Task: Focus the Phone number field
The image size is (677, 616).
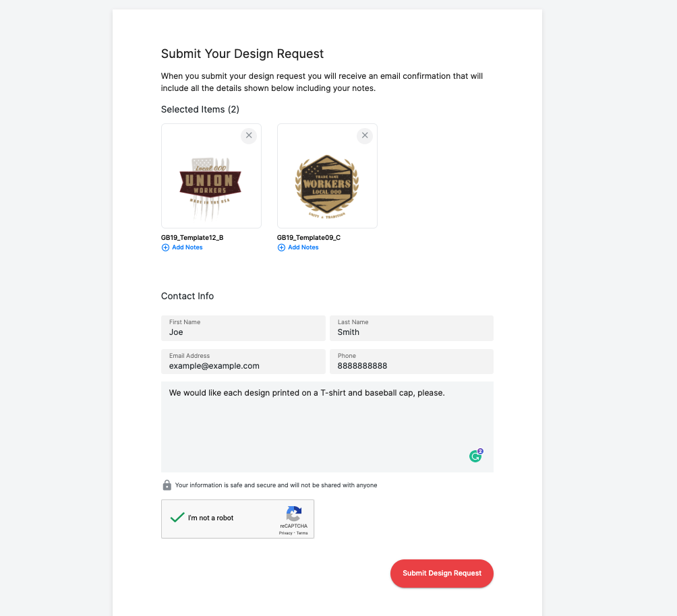Action: pos(411,362)
